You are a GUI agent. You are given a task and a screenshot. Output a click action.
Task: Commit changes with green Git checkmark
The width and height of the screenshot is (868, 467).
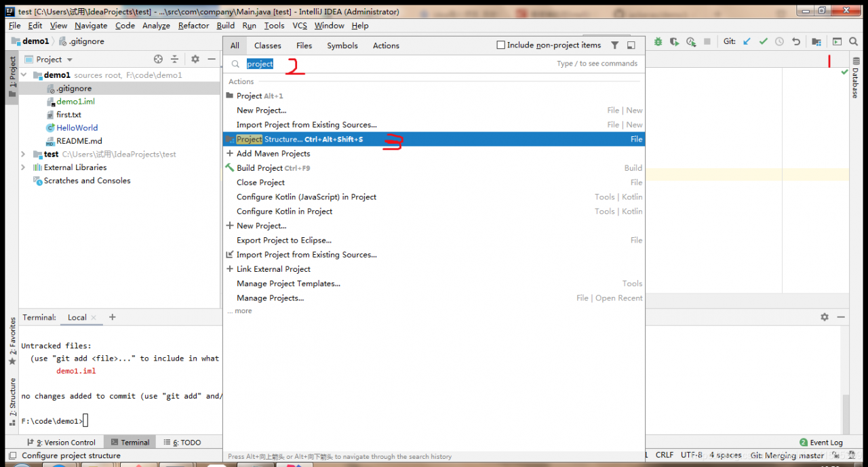pyautogui.click(x=764, y=41)
